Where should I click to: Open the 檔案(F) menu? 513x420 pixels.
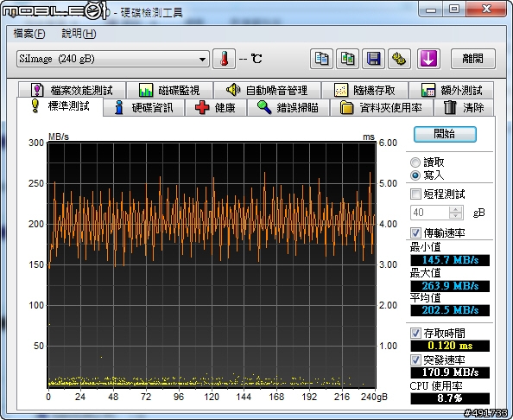29,34
